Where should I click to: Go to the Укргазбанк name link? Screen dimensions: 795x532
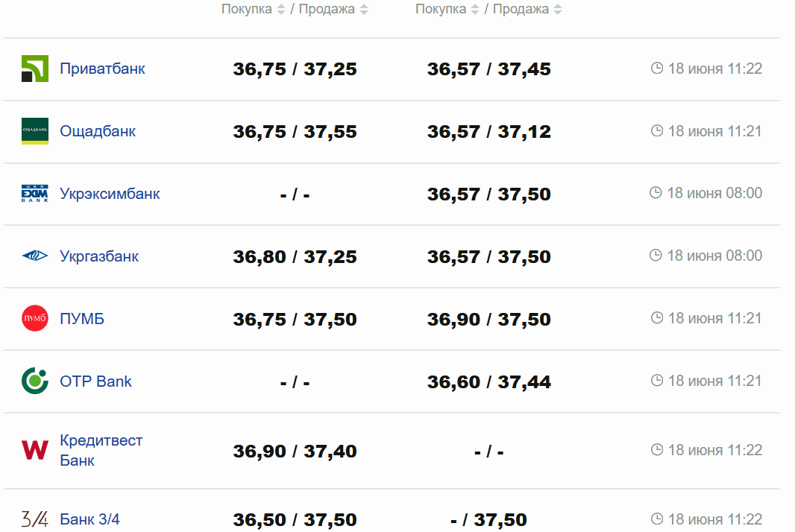pyautogui.click(x=99, y=256)
